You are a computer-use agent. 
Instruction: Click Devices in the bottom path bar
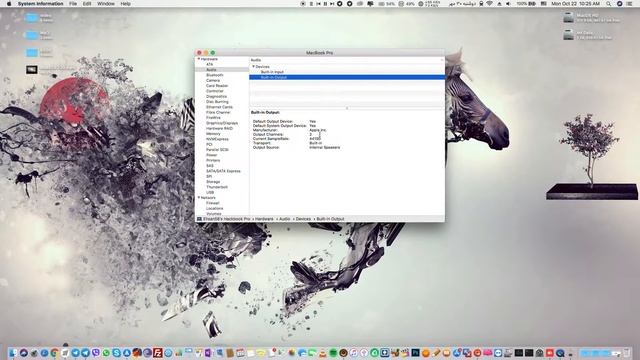coord(303,219)
